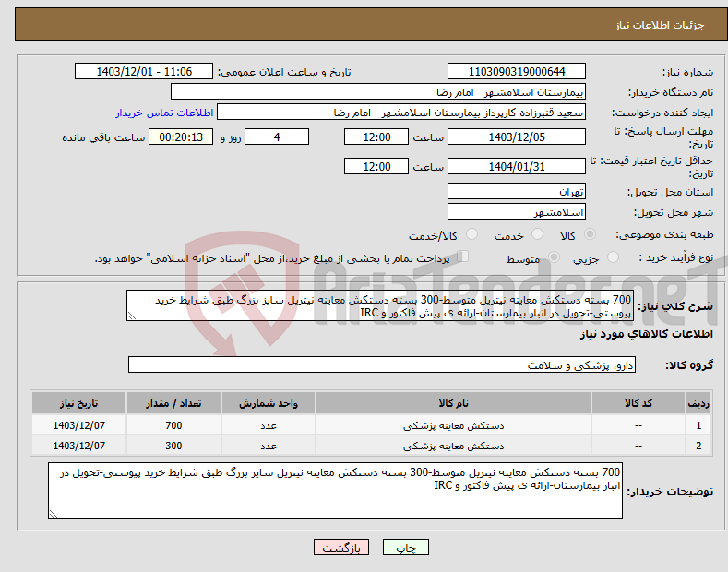Click the response deadline time 12:00 field
The width and height of the screenshot is (728, 572).
pos(376,137)
